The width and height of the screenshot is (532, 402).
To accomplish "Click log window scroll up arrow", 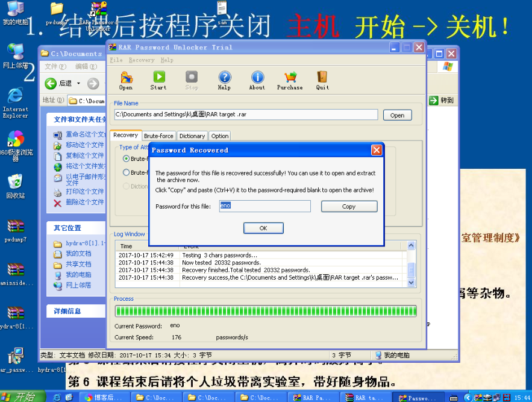I will tap(411, 245).
